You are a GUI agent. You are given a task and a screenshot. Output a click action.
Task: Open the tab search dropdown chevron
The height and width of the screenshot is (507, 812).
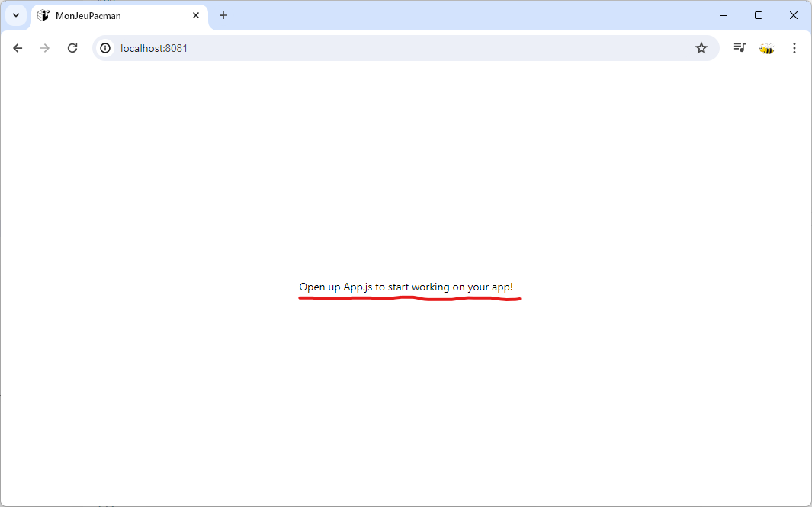coord(15,15)
